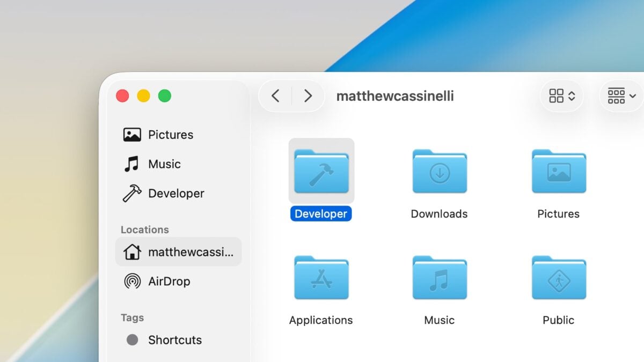This screenshot has width=644, height=362.
Task: Click the Locations section header
Action: pos(144,230)
